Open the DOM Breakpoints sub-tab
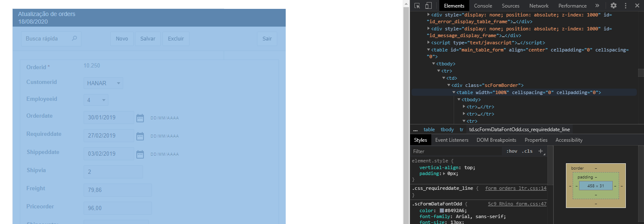The width and height of the screenshot is (644, 224). tap(496, 140)
